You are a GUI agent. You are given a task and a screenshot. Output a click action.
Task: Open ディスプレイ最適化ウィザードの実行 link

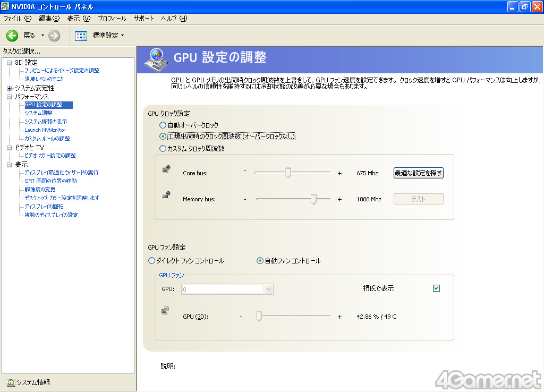(62, 173)
